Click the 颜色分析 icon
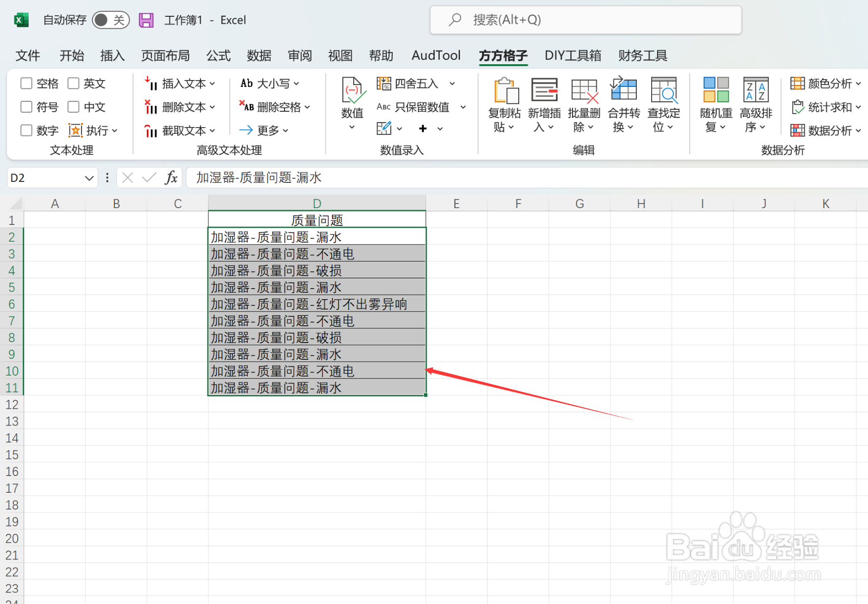 click(x=797, y=83)
